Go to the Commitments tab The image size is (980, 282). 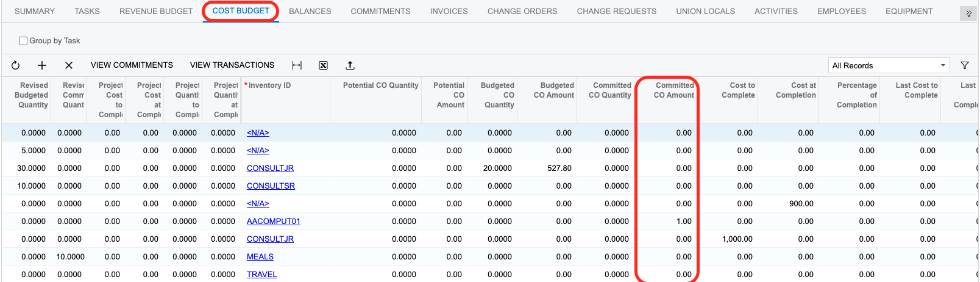(x=380, y=11)
